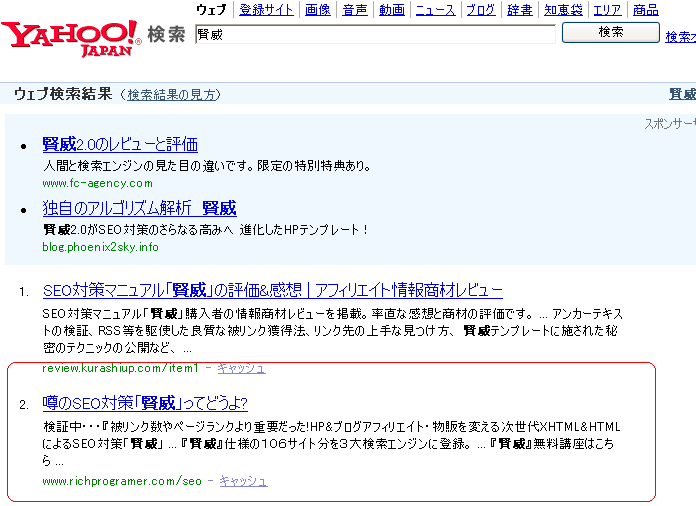Open result SEO対策マニュアル「賢威」の評価&感想
The height and width of the screenshot is (506, 696).
click(x=273, y=290)
